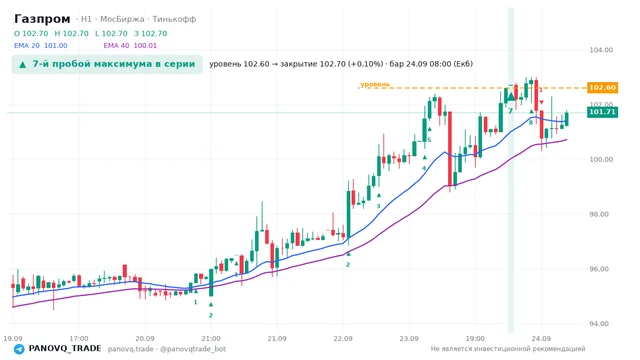Click the 'EMA 20 101.00' indicator legend
The height and width of the screenshot is (360, 640).
point(41,46)
